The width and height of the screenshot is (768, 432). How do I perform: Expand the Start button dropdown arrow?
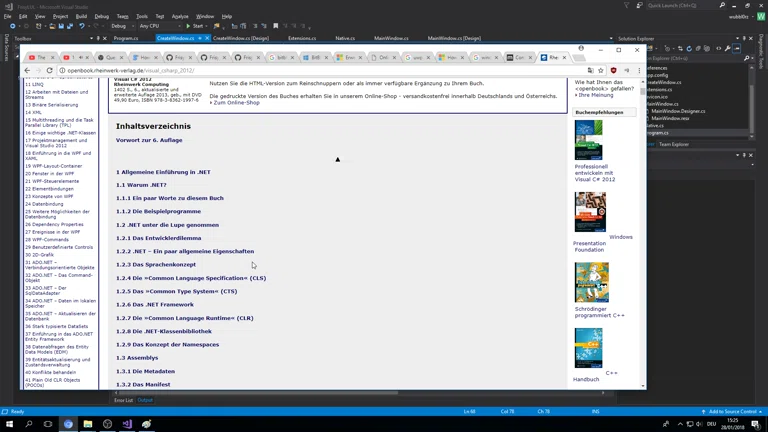point(207,26)
